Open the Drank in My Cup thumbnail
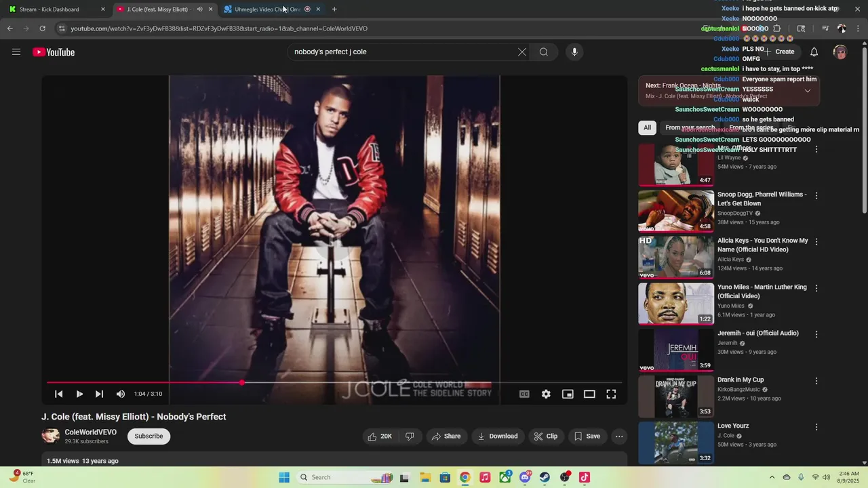This screenshot has height=488, width=868. pyautogui.click(x=676, y=396)
